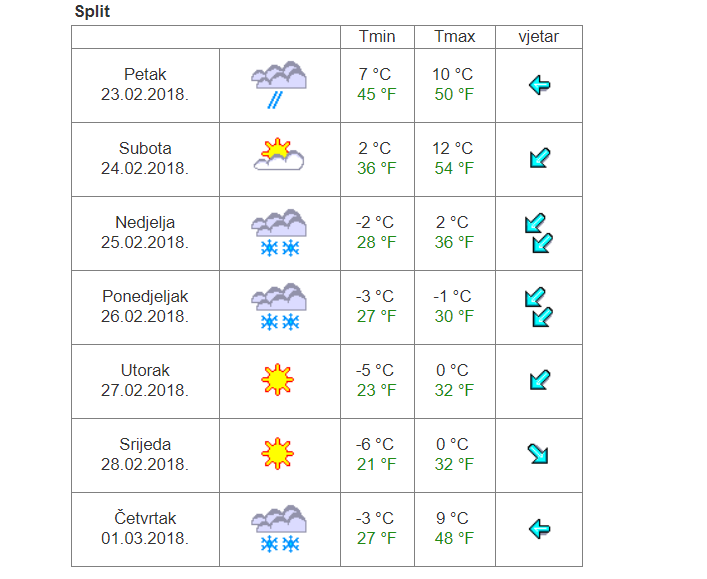Click the Tmin column header
This screenshot has height=579, width=707.
[377, 37]
